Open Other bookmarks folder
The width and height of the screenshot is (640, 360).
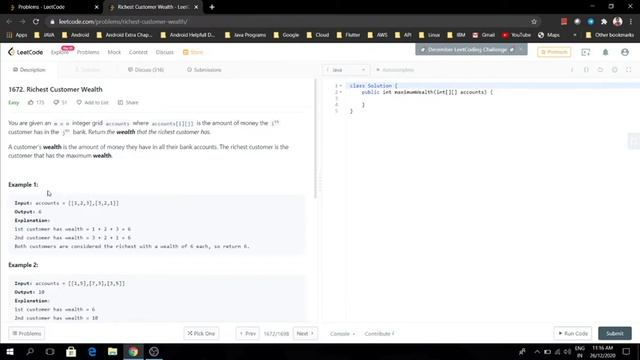tap(609, 35)
